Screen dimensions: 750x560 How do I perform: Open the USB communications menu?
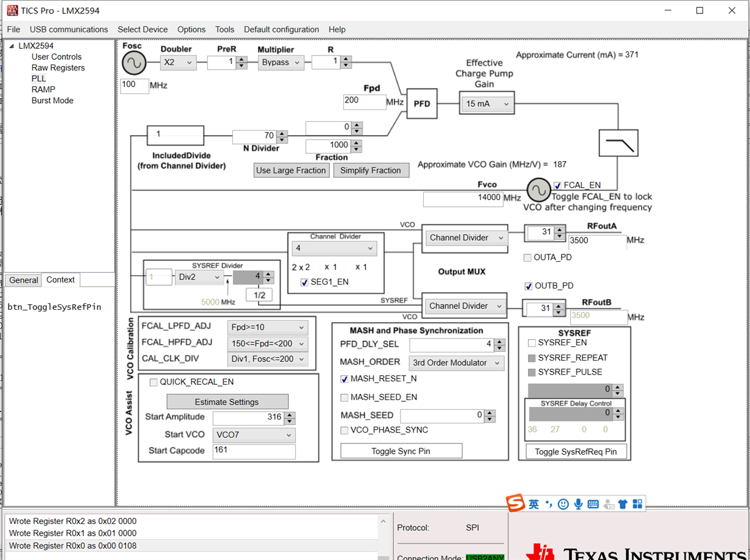(69, 29)
